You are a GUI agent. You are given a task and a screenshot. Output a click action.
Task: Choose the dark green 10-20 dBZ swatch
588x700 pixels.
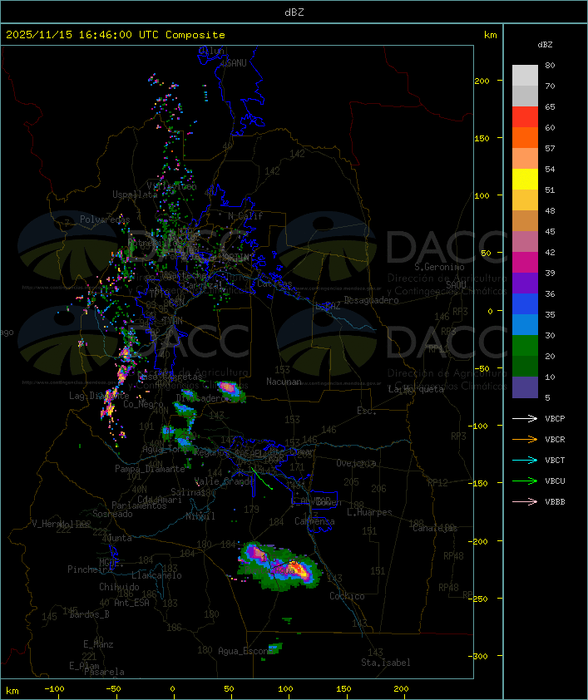pos(525,366)
